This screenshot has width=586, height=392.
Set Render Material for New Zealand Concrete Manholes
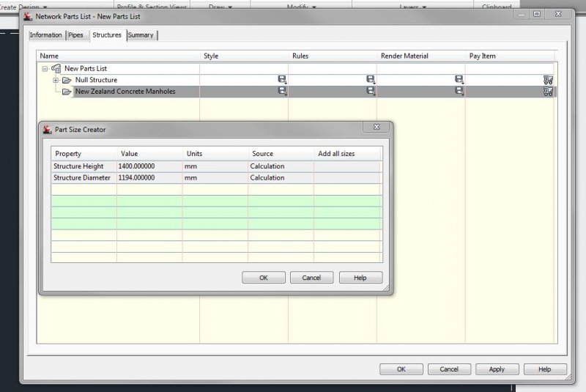tap(459, 92)
